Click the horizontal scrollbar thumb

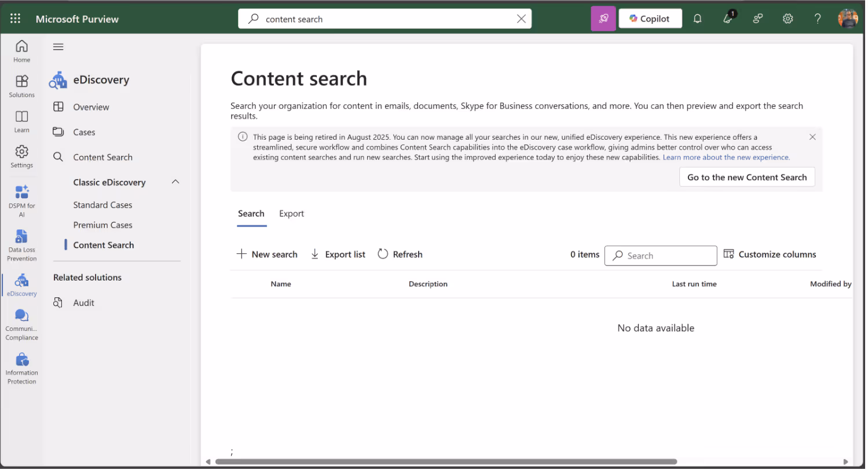446,462
